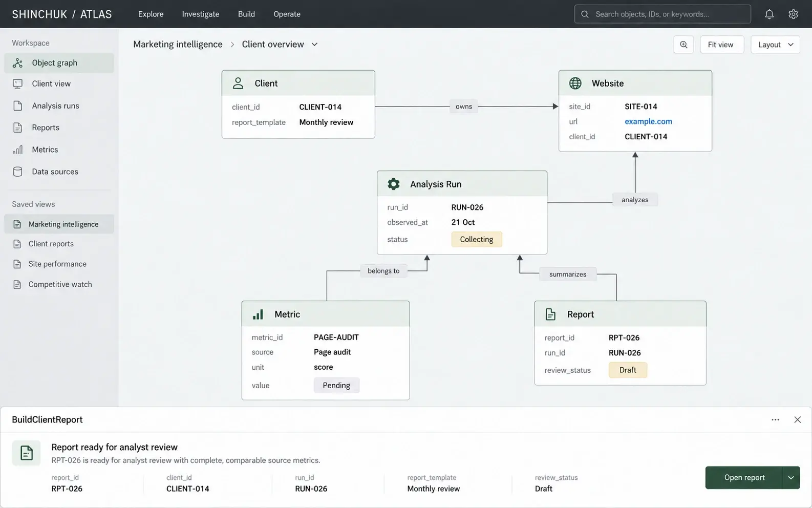Follow the example.com link

648,122
